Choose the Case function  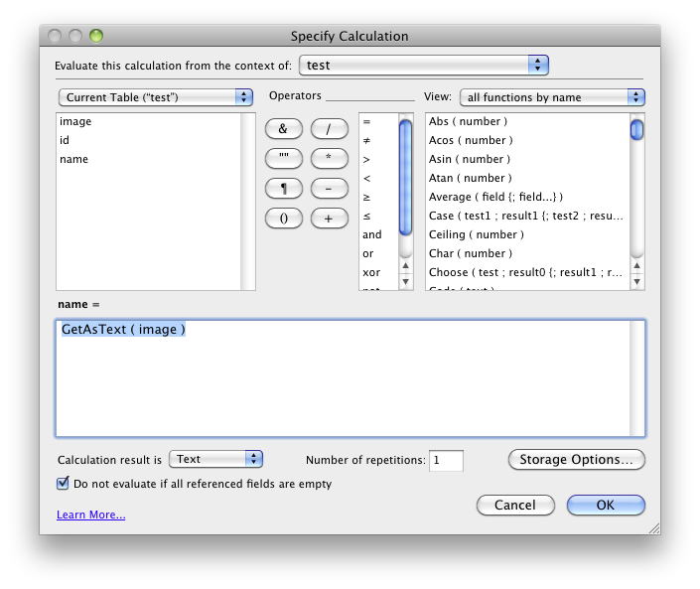coord(527,217)
